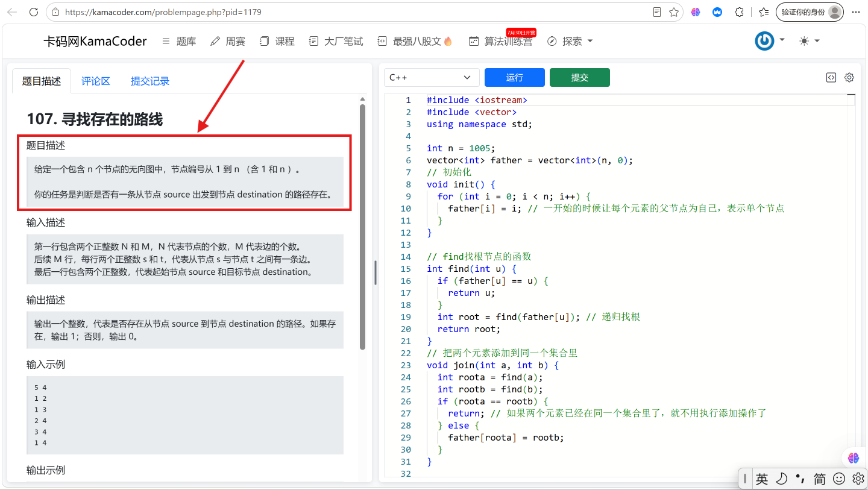Reload the page with the refresh icon

point(34,12)
